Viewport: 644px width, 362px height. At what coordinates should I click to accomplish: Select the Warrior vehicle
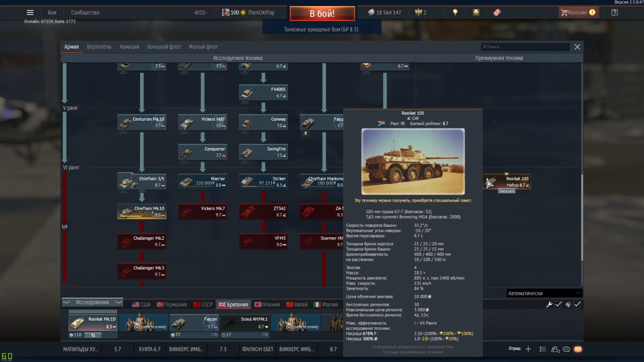[203, 182]
